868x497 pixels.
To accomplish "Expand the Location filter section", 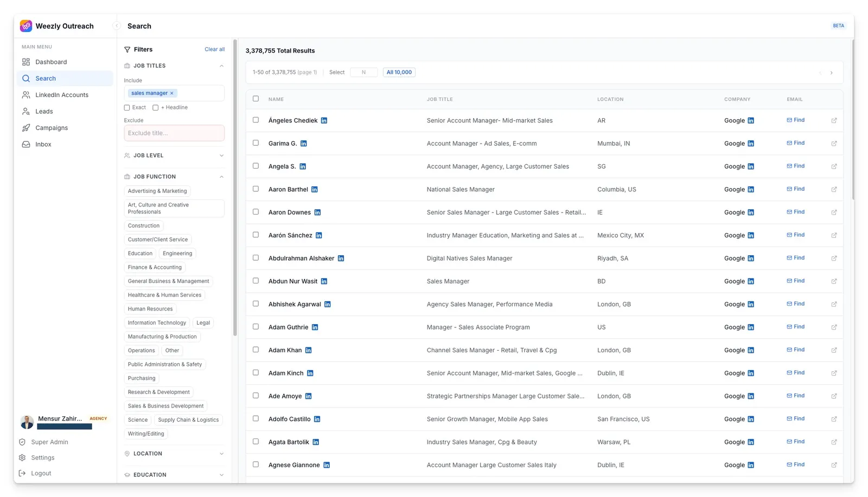I will (221, 454).
